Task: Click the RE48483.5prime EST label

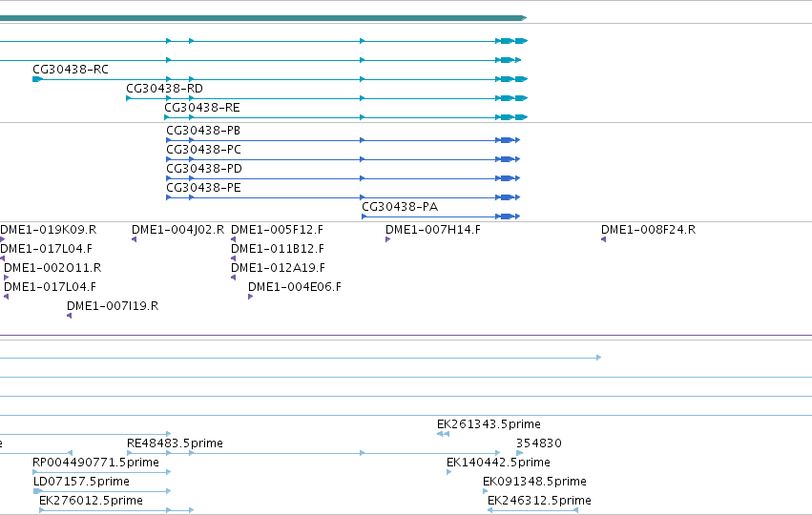Action: [x=175, y=443]
